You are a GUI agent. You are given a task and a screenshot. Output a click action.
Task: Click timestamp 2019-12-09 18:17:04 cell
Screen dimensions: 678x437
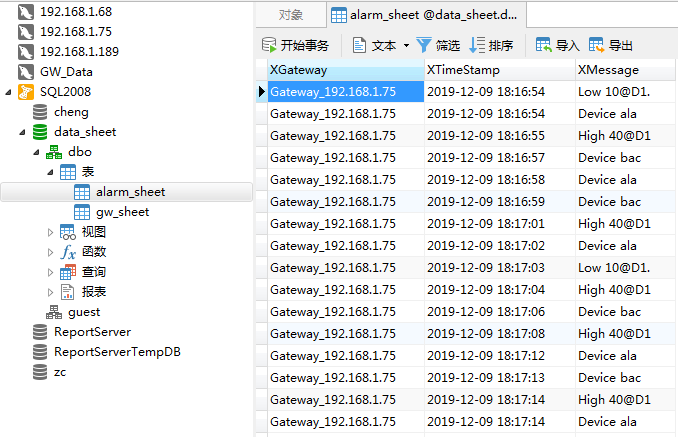[x=500, y=290]
